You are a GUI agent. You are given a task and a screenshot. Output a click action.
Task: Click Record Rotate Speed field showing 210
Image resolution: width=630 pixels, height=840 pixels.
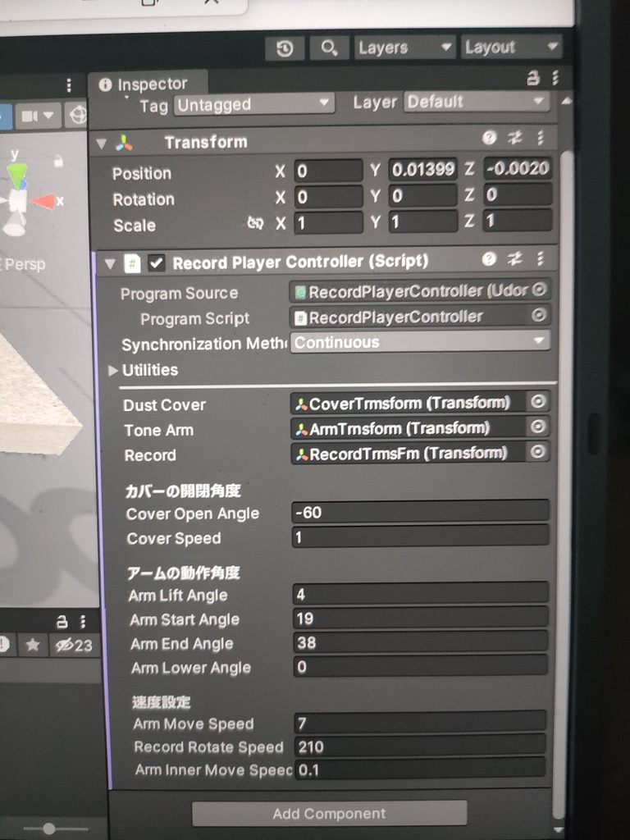coord(420,746)
